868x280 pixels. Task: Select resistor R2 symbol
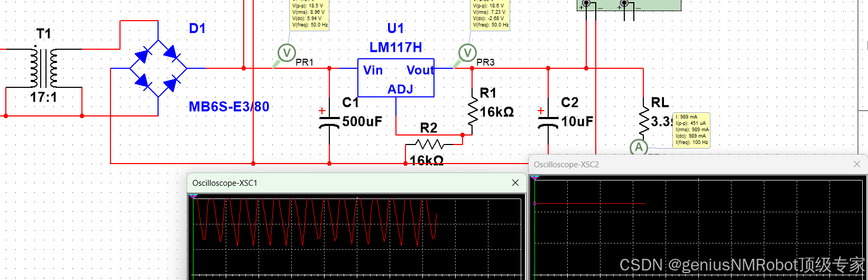[429, 144]
